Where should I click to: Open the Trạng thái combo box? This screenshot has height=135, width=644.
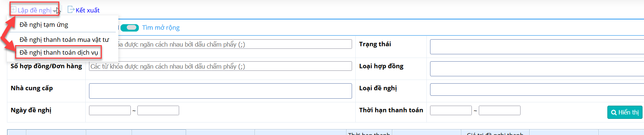click(x=537, y=47)
